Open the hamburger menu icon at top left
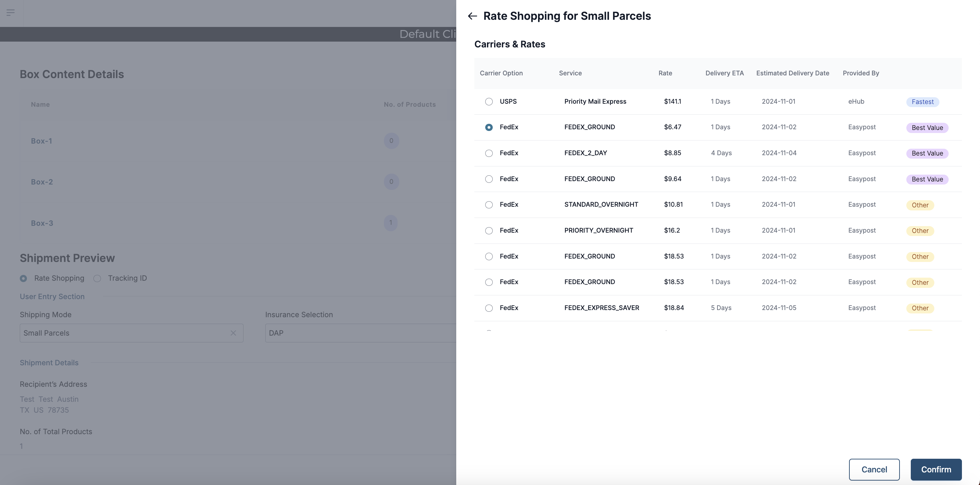Image resolution: width=980 pixels, height=485 pixels. pyautogui.click(x=11, y=13)
